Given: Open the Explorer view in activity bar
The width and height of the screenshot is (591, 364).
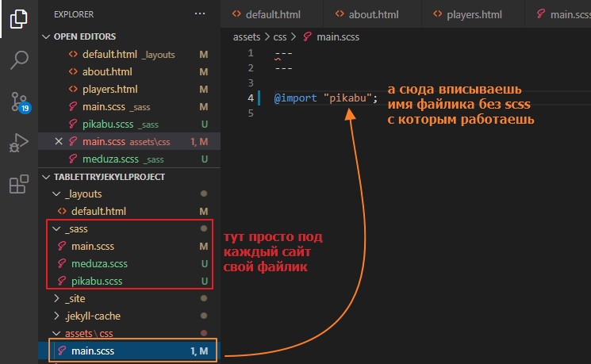Looking at the screenshot, I should pyautogui.click(x=18, y=18).
